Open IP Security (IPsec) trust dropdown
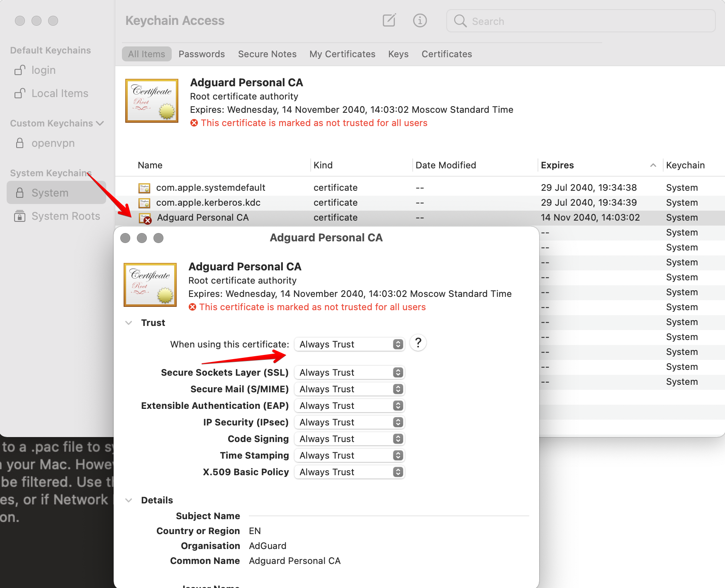 click(x=349, y=422)
